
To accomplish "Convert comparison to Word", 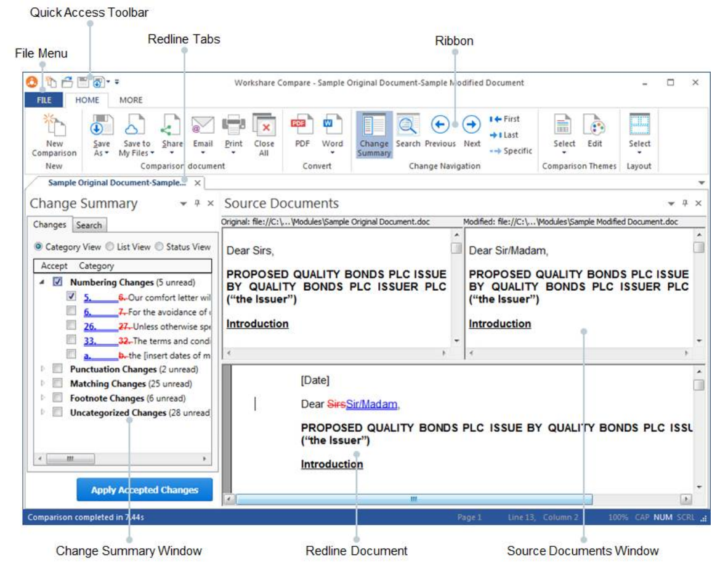I will [x=333, y=134].
